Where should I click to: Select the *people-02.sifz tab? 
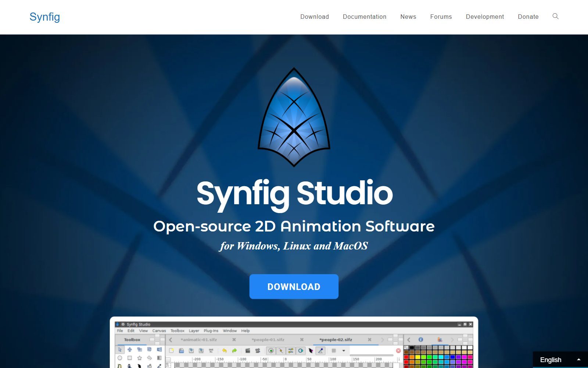coord(336,340)
